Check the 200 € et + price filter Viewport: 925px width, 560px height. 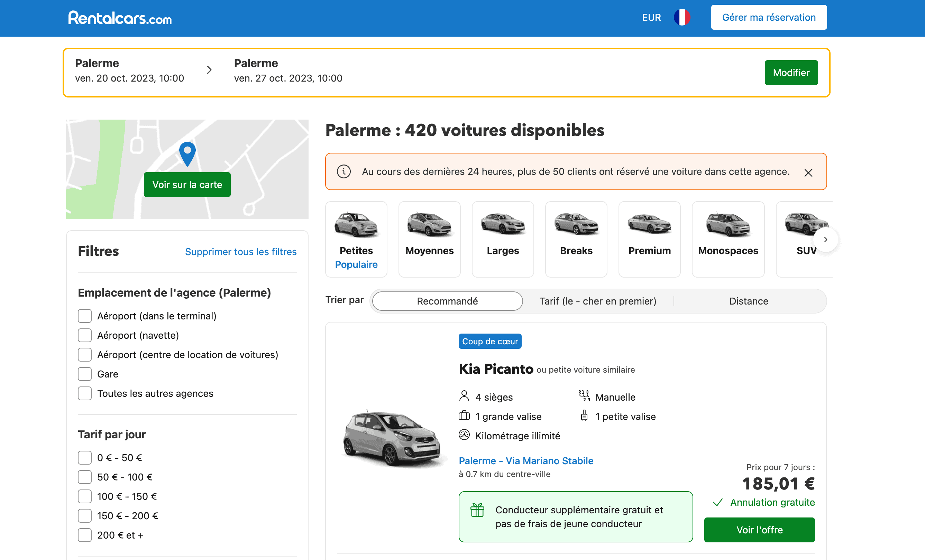pos(84,535)
